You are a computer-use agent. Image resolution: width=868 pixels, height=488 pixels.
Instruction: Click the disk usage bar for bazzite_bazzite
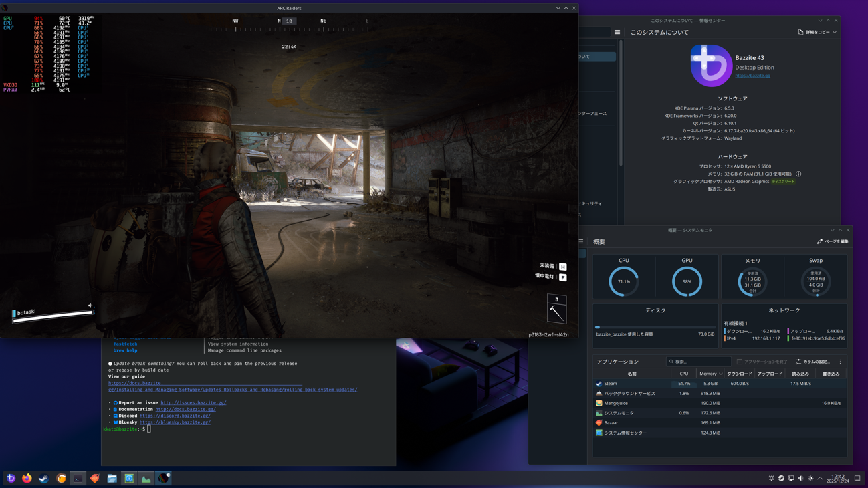[x=655, y=328]
